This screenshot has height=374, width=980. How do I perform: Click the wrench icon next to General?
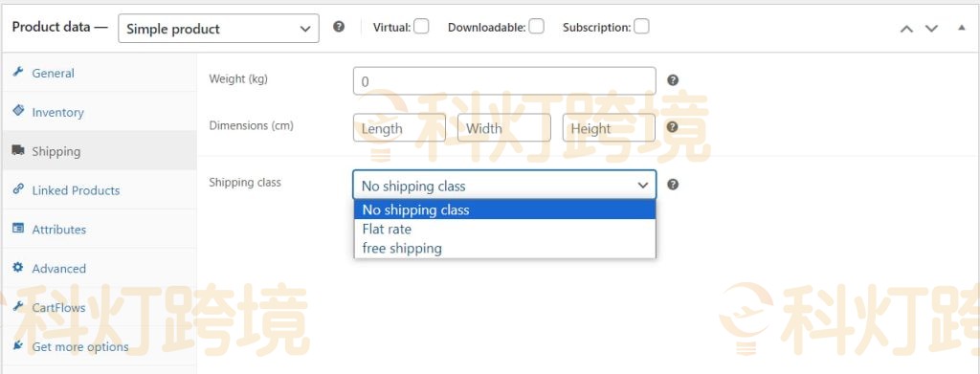click(x=18, y=73)
